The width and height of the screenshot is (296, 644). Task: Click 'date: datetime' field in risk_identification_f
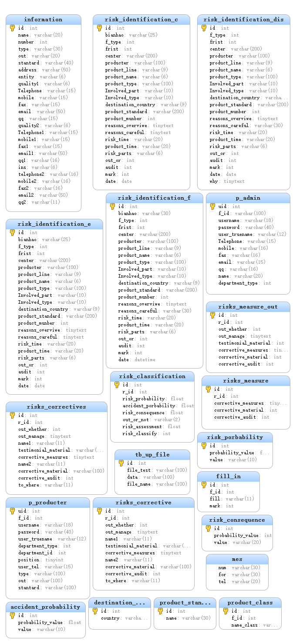[137, 360]
